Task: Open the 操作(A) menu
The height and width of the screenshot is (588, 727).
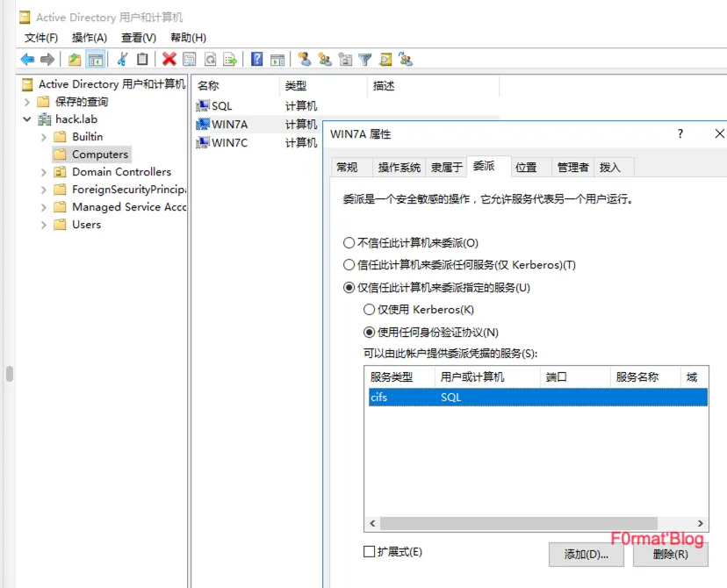Action: (x=89, y=38)
